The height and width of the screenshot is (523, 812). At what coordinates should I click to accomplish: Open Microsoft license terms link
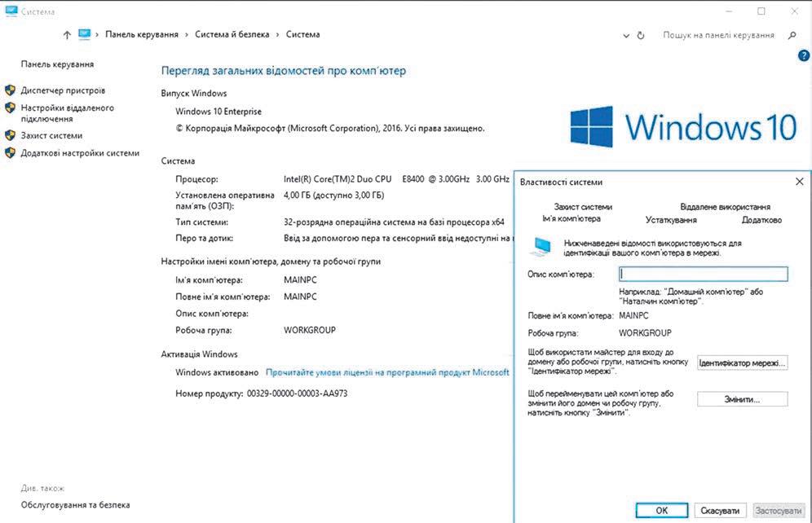tap(387, 372)
